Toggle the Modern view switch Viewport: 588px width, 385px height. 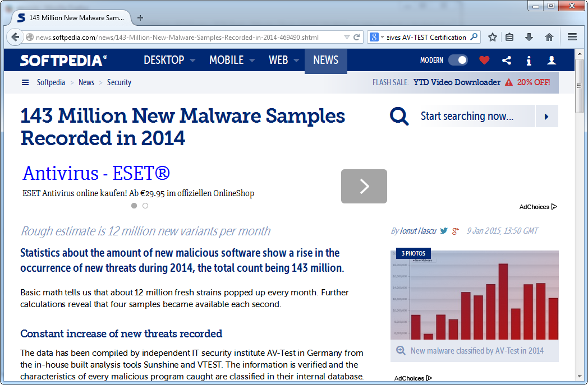click(458, 61)
